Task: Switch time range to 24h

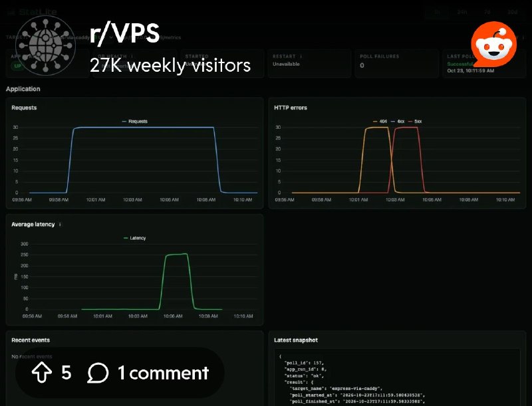Action: coord(462,12)
